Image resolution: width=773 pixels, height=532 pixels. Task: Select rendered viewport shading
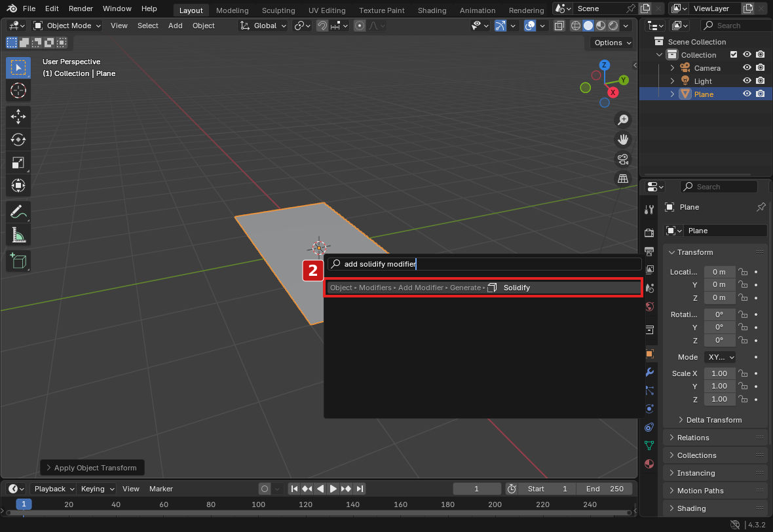613,26
